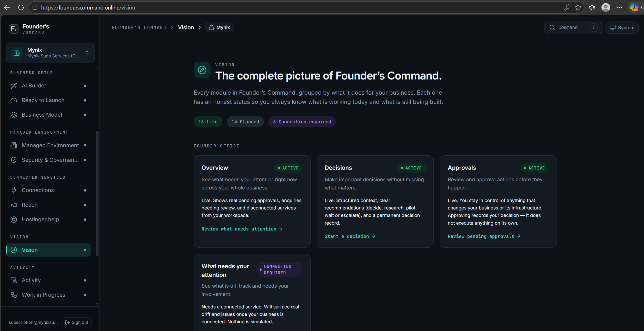Image resolution: width=644 pixels, height=331 pixels.
Task: Click the Mynix workspace building icon
Action: [17, 53]
